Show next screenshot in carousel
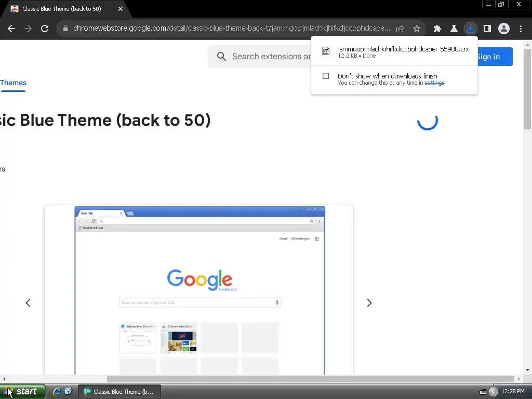The width and height of the screenshot is (532, 399). (369, 303)
